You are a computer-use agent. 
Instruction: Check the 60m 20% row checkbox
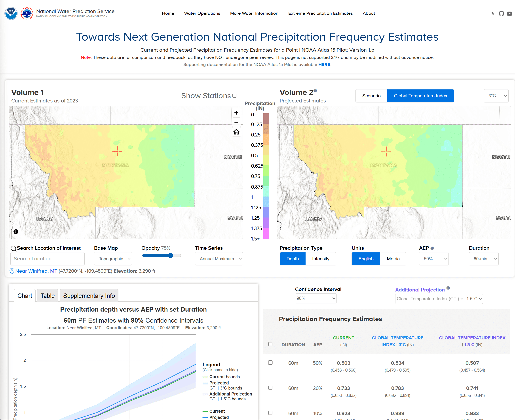270,388
